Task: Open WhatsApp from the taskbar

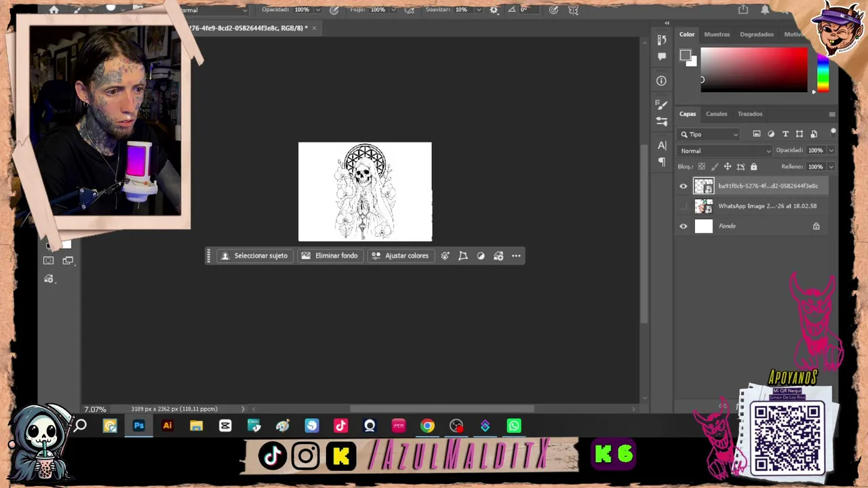Action: point(514,426)
